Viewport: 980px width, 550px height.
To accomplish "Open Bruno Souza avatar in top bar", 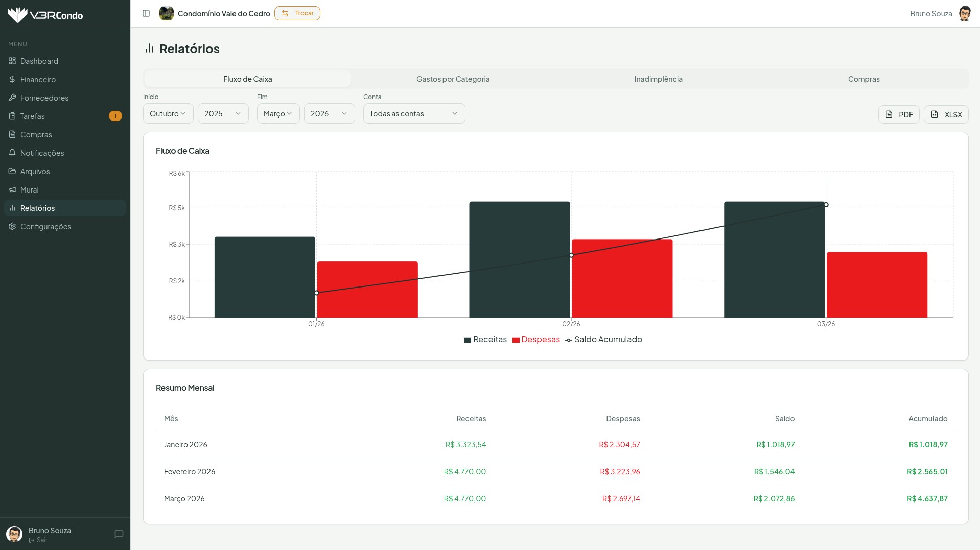I will click(x=964, y=14).
